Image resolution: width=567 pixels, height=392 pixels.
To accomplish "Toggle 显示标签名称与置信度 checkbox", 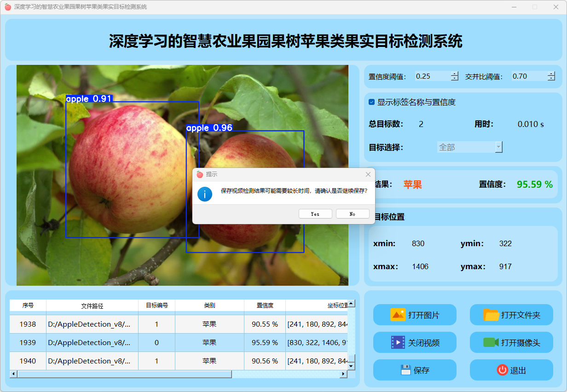I will (372, 102).
